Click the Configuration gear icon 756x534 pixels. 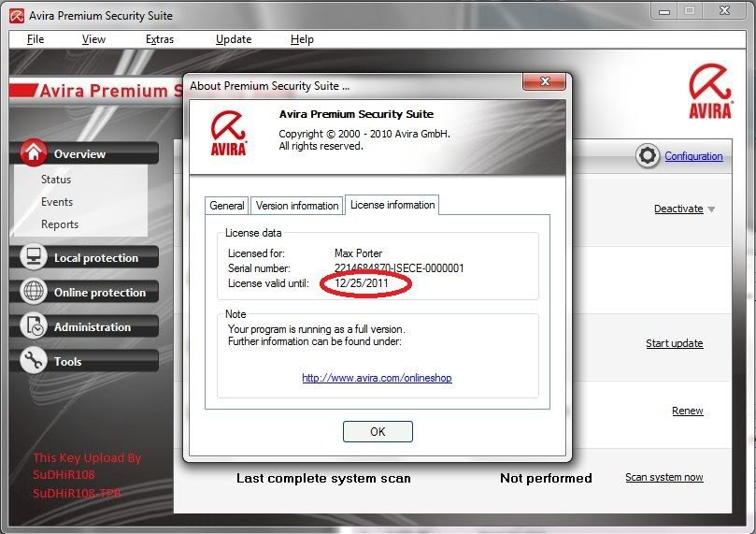click(x=648, y=156)
